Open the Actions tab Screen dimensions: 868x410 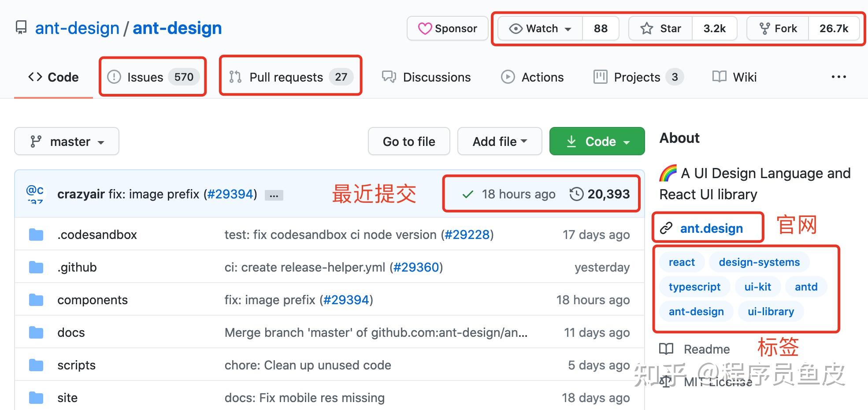[x=532, y=77]
